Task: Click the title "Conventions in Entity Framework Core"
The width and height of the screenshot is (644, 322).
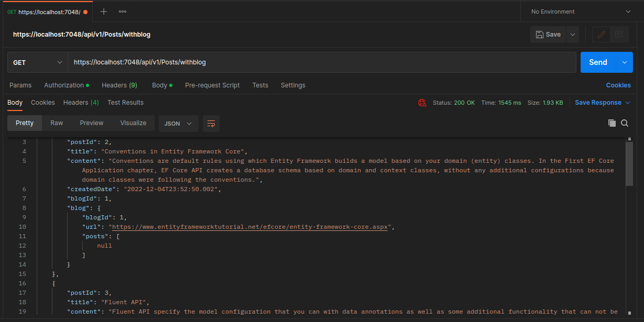Action: [173, 151]
